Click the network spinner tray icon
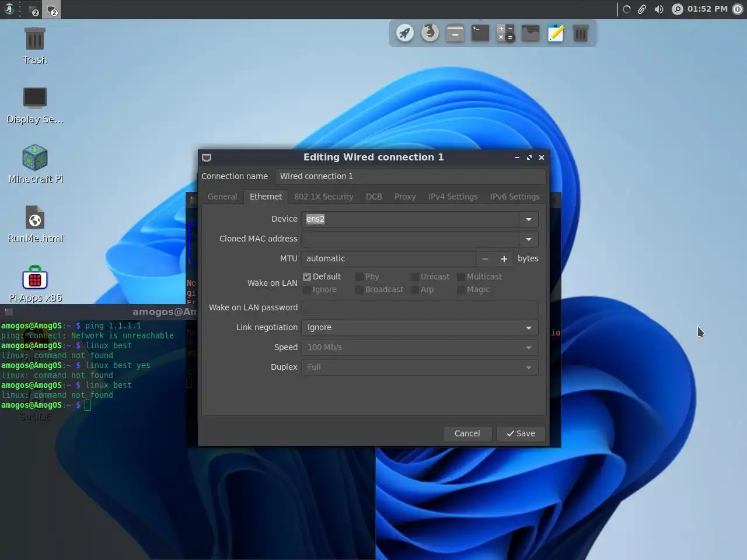 (x=627, y=9)
